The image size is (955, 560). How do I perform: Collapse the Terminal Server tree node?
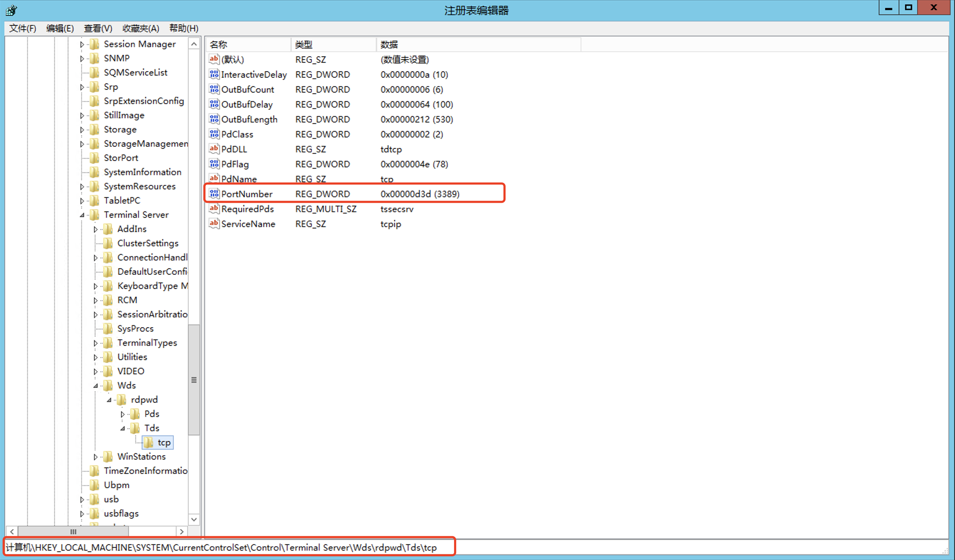[x=82, y=215]
